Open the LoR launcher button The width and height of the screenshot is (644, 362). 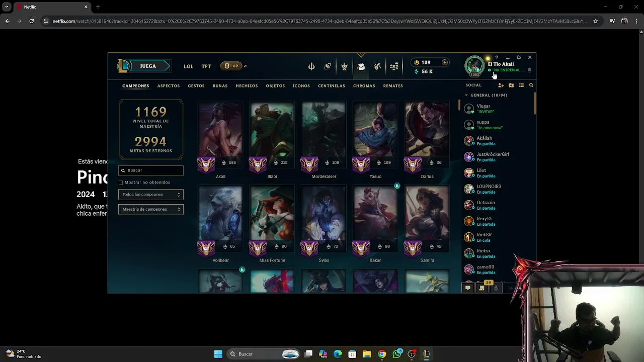(232, 66)
